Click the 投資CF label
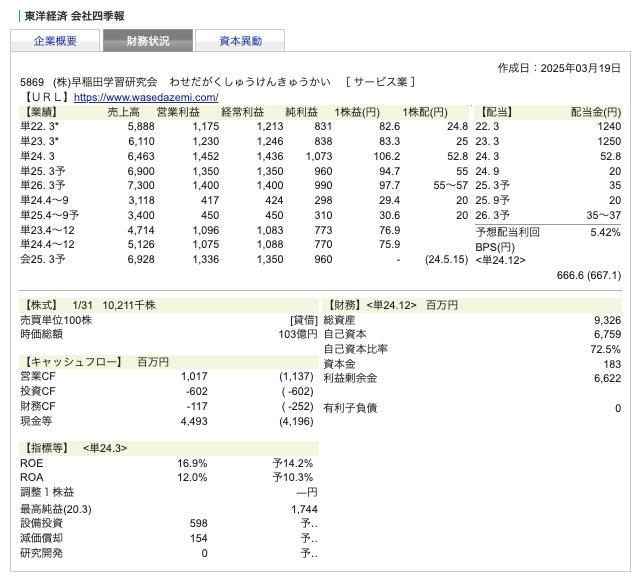The image size is (638, 579). pyautogui.click(x=38, y=391)
